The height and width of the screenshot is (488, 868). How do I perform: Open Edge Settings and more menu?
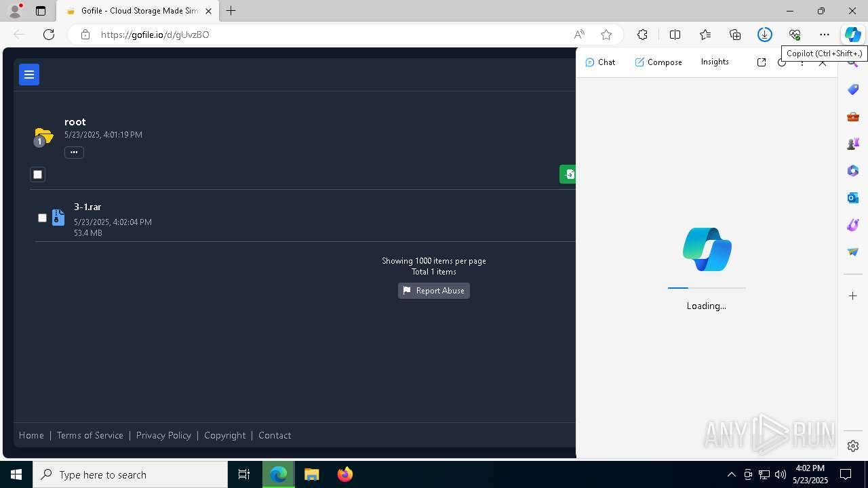click(x=825, y=35)
